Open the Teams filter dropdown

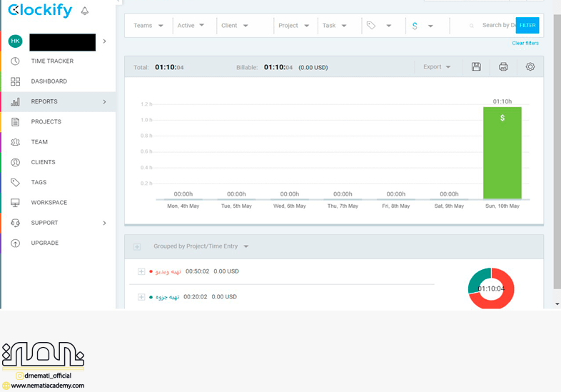pyautogui.click(x=148, y=26)
